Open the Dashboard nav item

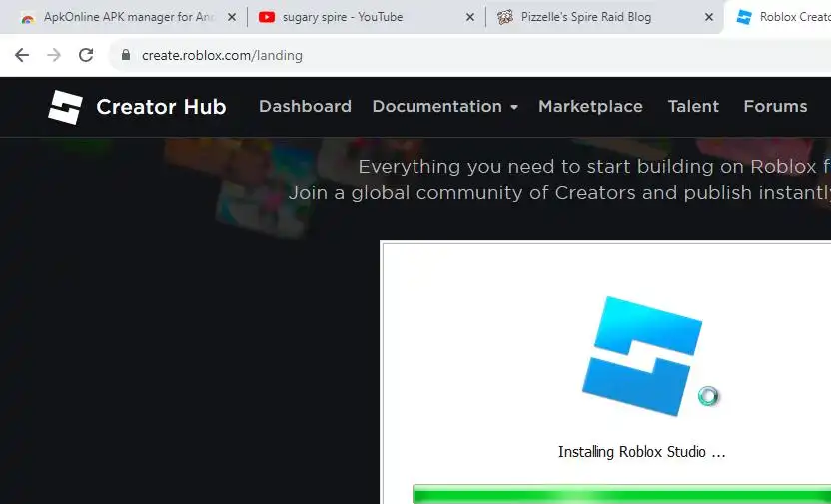click(x=305, y=107)
